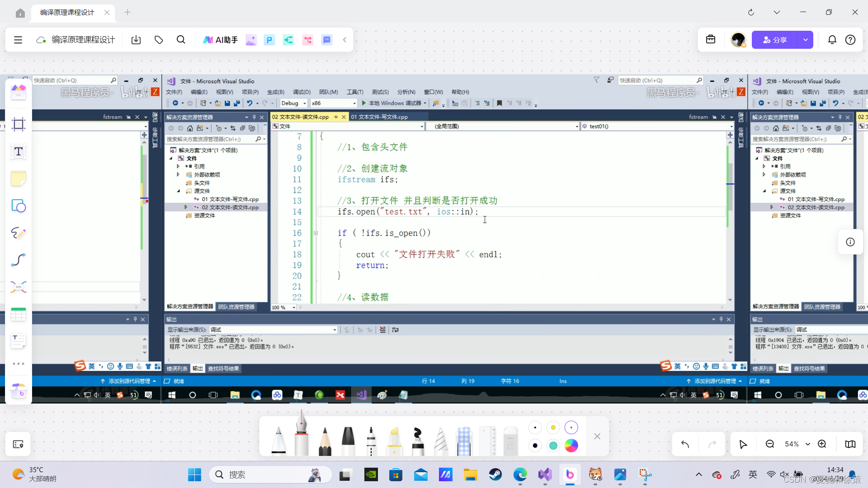Click the search icon in top toolbar
868x488 pixels.
pos(181,40)
